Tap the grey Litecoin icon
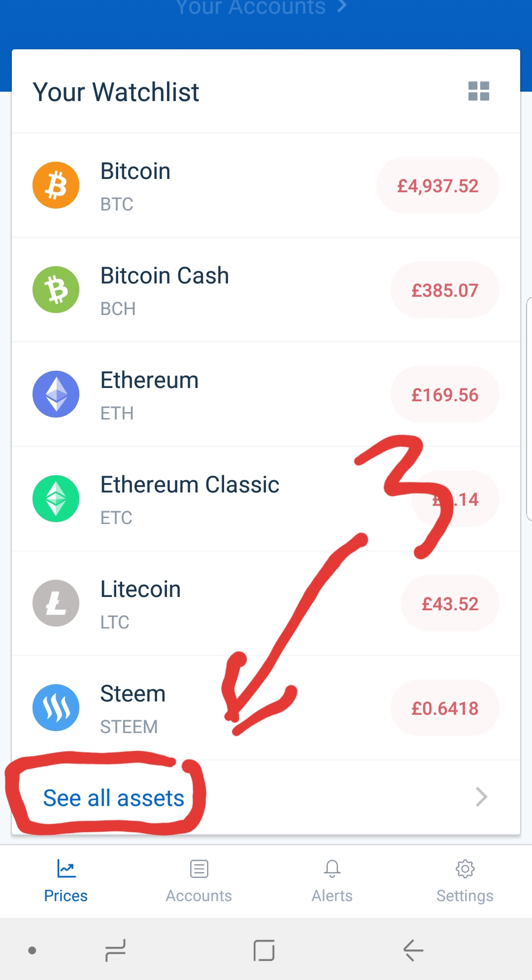Viewport: 532px width, 980px height. click(56, 603)
